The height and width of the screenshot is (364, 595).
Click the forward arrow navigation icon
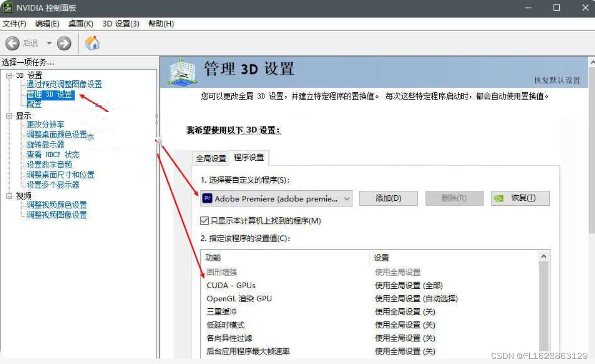click(64, 43)
